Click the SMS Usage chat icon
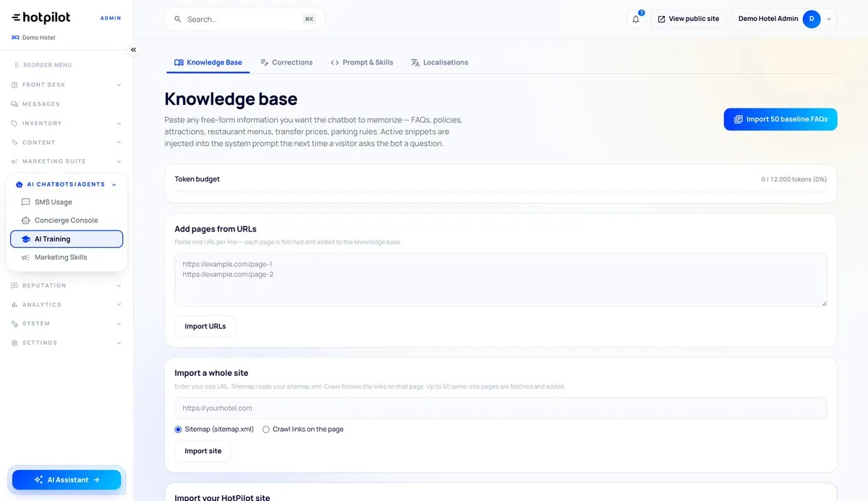The height and width of the screenshot is (501, 868). pos(26,202)
